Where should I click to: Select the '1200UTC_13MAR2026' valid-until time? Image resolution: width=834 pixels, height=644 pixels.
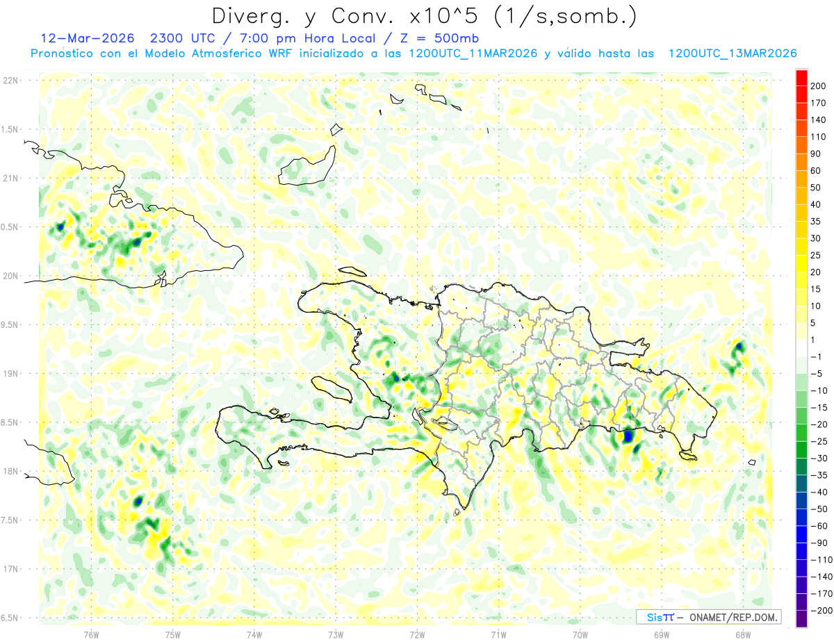[x=732, y=53]
